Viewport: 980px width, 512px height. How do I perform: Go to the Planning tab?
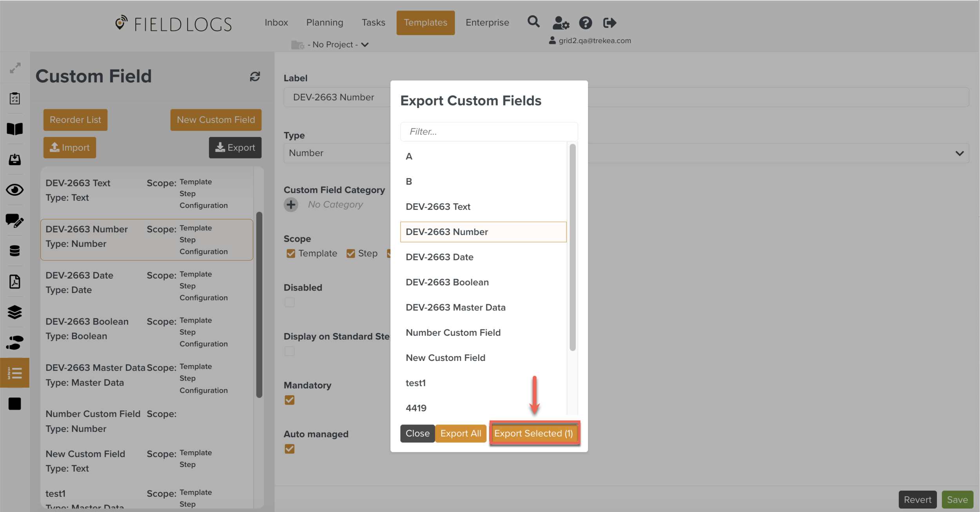[324, 23]
